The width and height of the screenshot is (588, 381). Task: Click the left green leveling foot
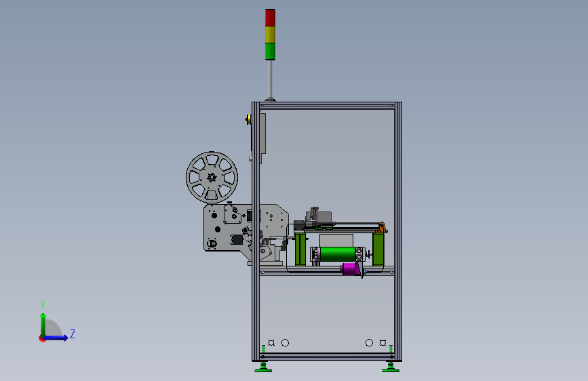[x=263, y=367]
